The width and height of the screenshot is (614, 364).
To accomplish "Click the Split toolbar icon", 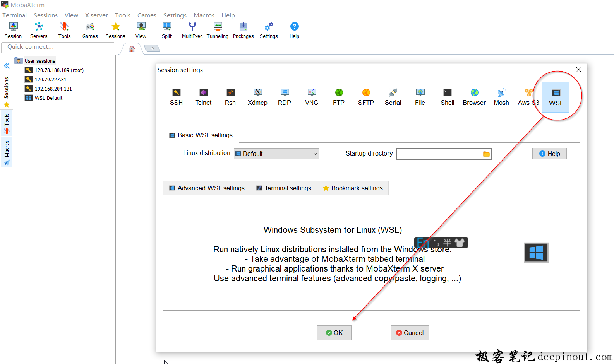I will coord(166,31).
